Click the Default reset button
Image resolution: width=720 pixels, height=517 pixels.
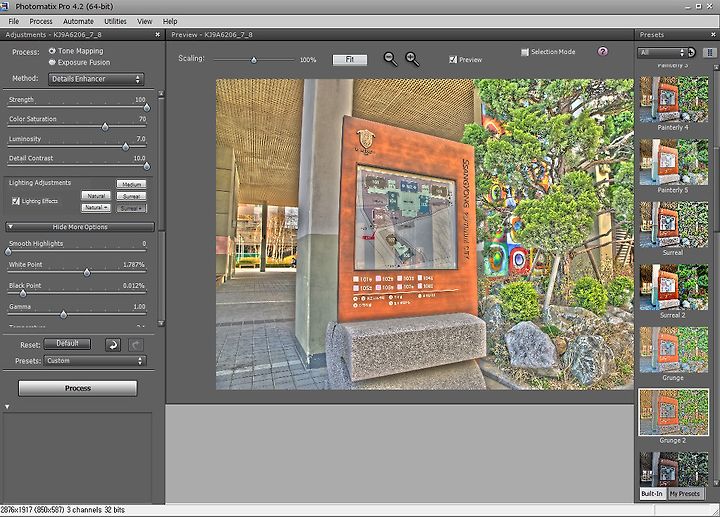[67, 343]
